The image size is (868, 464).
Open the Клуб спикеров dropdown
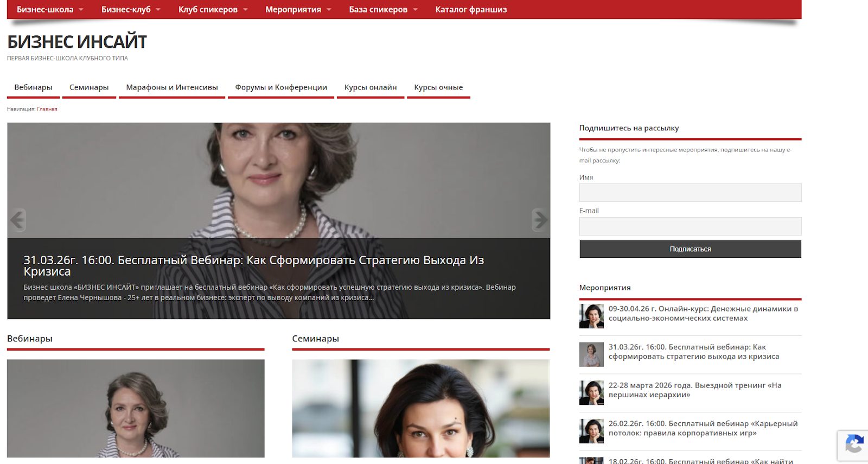click(213, 9)
